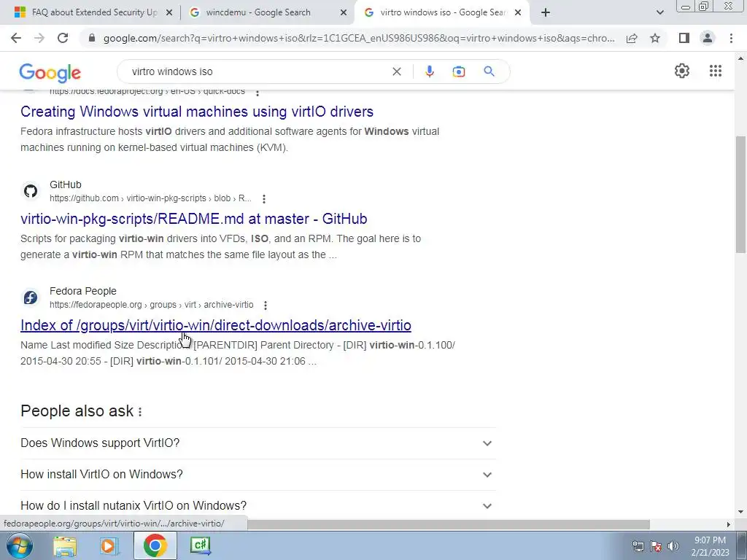
Task: Expand Does Windows support VirtIO question
Action: [258, 443]
